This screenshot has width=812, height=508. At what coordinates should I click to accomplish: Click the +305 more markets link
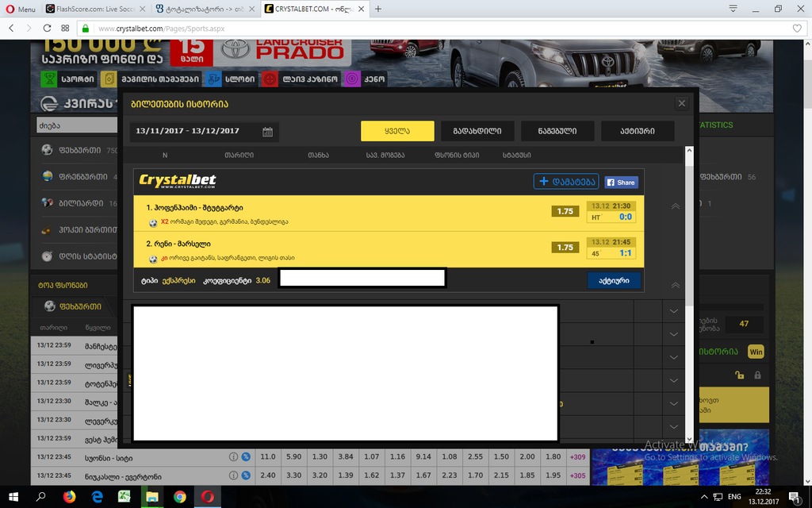(x=577, y=475)
